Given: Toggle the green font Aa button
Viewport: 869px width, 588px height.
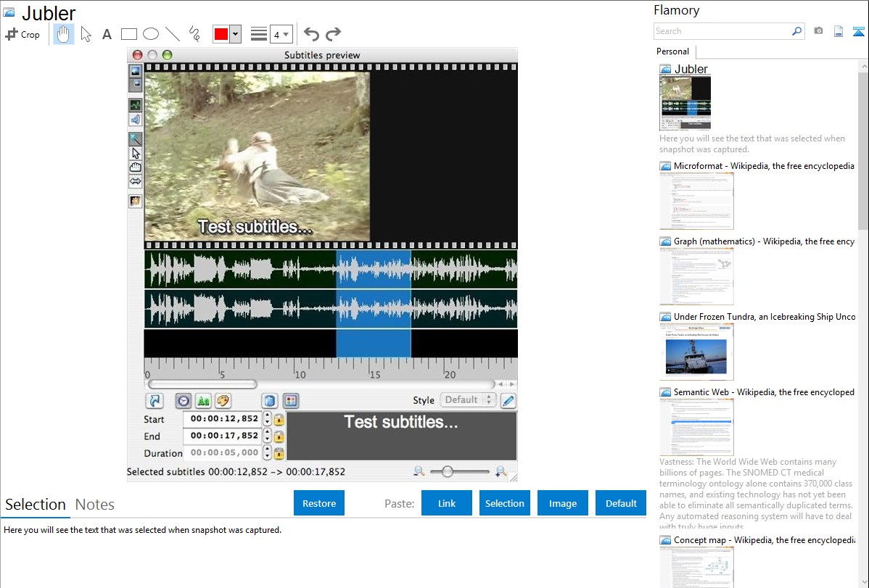Looking at the screenshot, I should click(203, 401).
